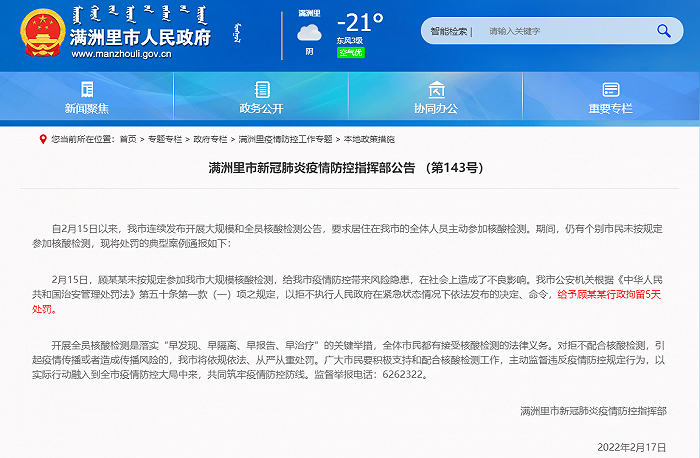Open the 新闻聚焦 menu item

tap(87, 108)
